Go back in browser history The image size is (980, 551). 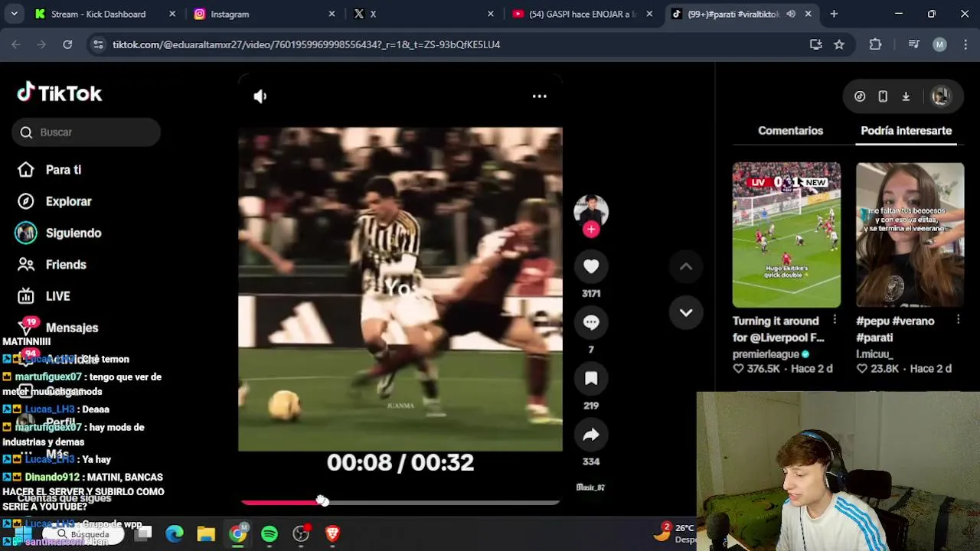click(16, 44)
